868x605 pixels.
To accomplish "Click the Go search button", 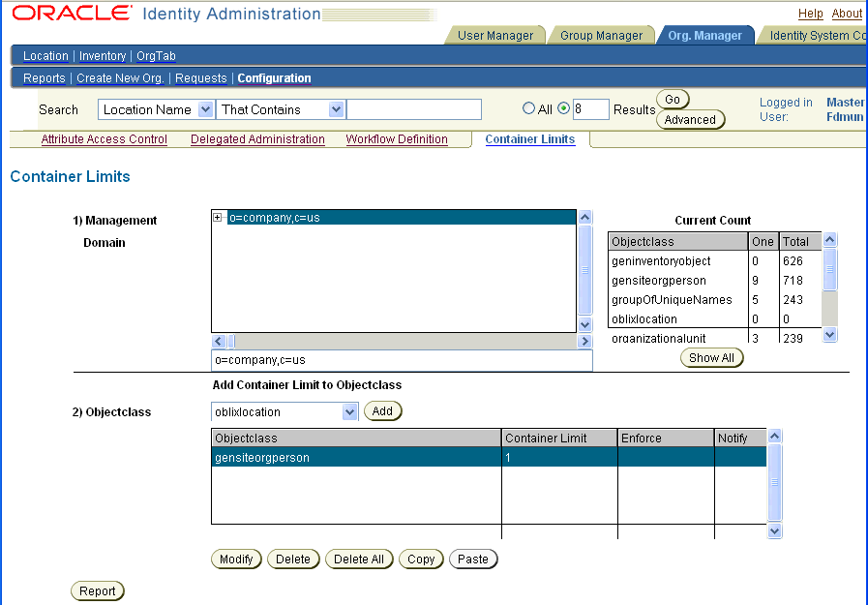I will coord(673,100).
